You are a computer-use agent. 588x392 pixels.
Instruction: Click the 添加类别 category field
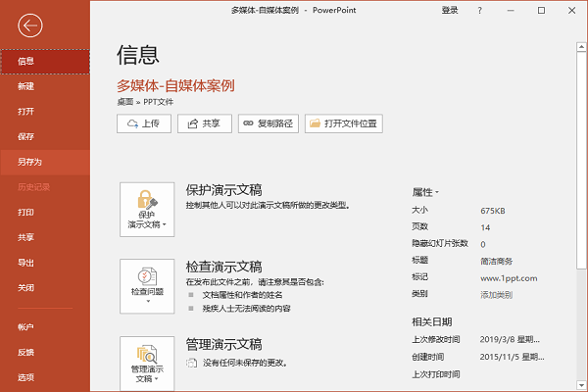496,295
